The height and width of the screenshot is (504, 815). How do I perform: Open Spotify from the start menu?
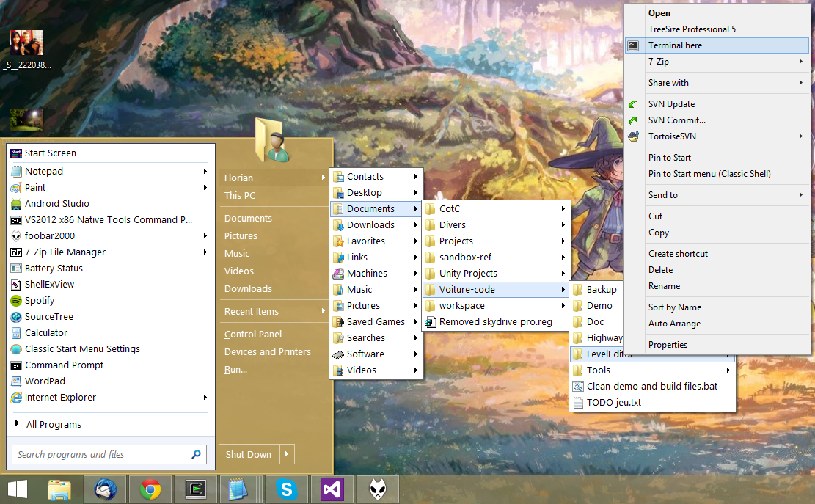[x=40, y=301]
